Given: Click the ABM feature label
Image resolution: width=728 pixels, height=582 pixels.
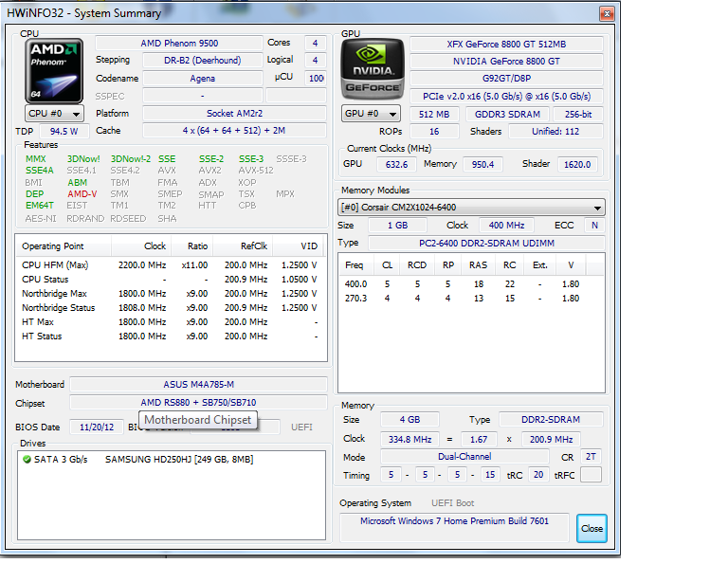Looking at the screenshot, I should pos(77,182).
